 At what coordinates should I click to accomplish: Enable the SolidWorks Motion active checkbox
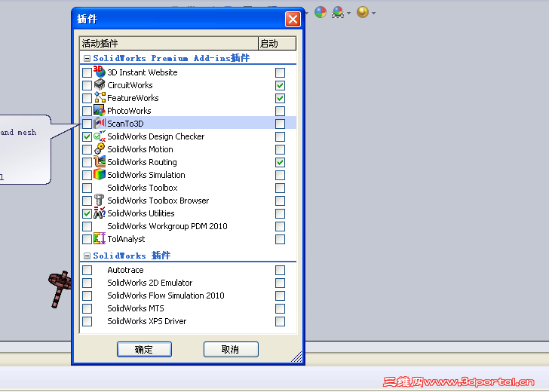(x=87, y=149)
